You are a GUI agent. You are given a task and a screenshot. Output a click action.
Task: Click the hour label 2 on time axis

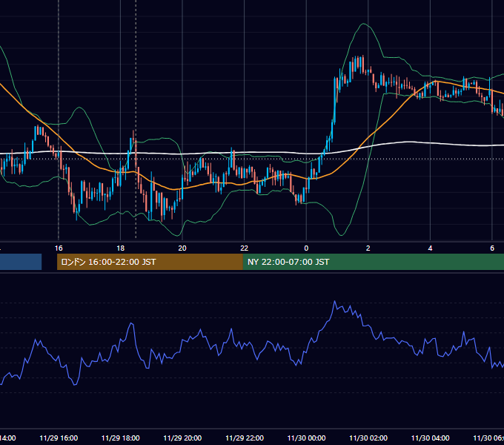pos(368,248)
